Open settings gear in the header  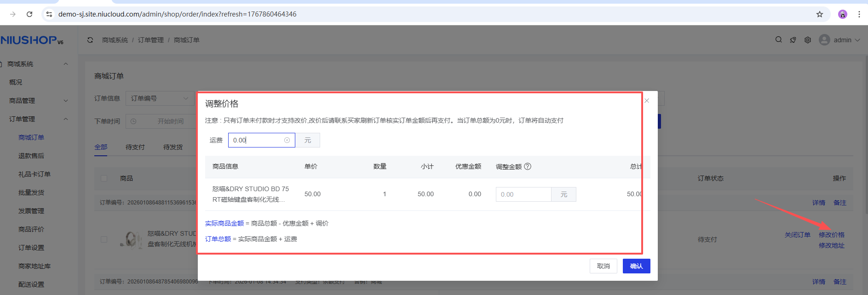coord(808,40)
